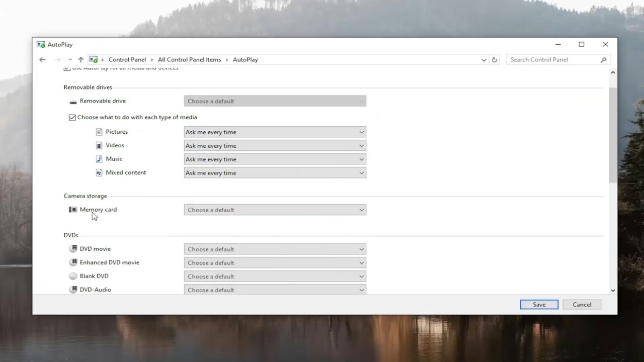Click the Mixed content label

pyautogui.click(x=126, y=172)
